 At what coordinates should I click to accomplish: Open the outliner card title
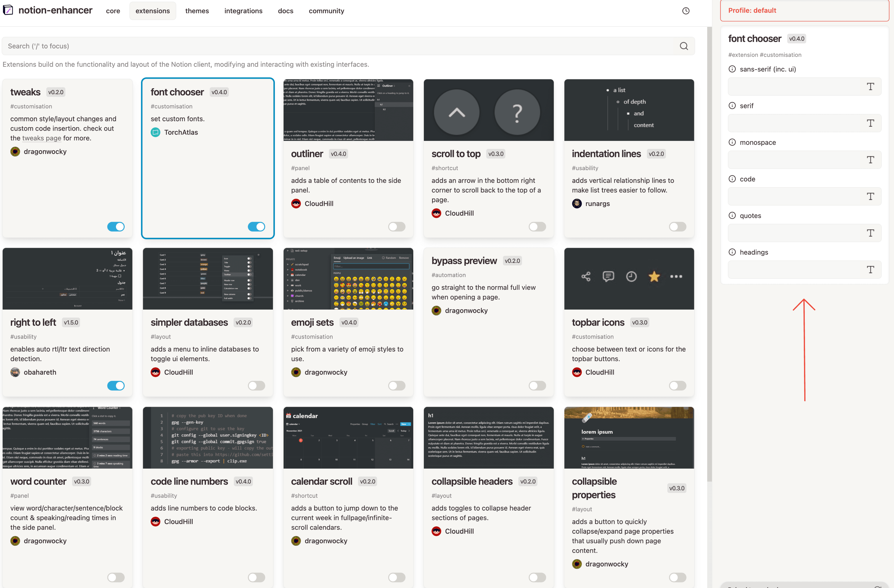pyautogui.click(x=307, y=154)
